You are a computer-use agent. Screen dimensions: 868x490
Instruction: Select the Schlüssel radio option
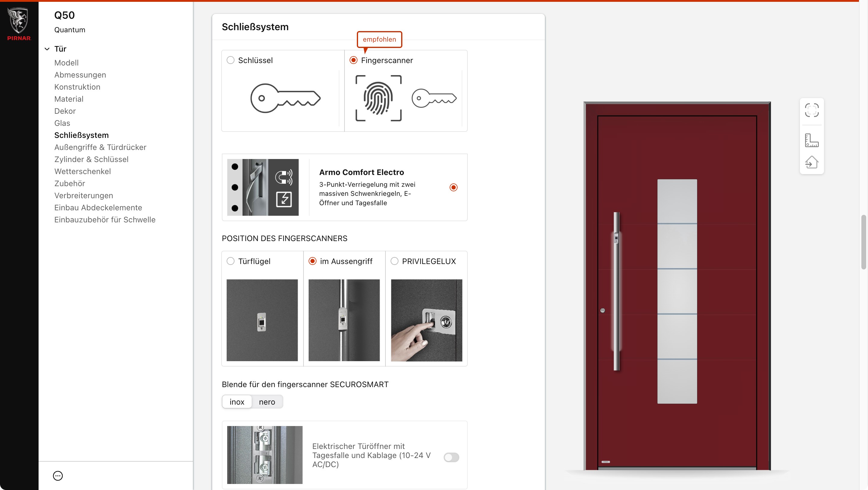(x=231, y=60)
